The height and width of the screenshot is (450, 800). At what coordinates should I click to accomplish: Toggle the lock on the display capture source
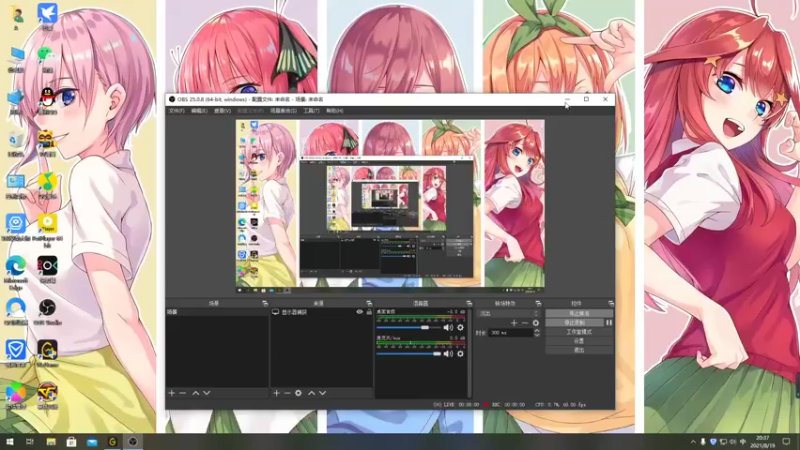[369, 312]
